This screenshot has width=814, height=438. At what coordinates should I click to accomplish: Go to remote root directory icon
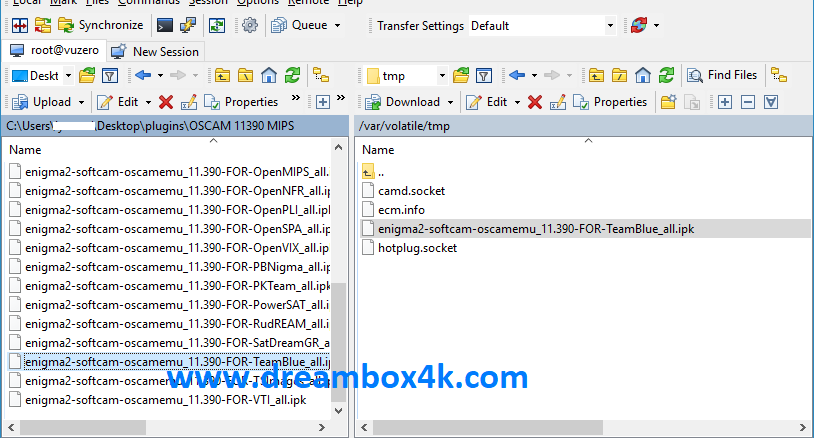[619, 76]
